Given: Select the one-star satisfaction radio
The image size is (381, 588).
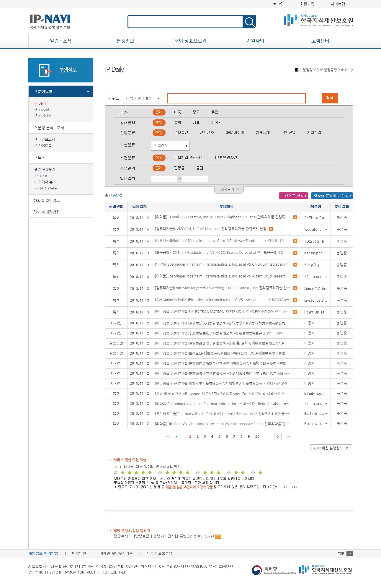Looking at the screenshot, I should tap(253, 473).
